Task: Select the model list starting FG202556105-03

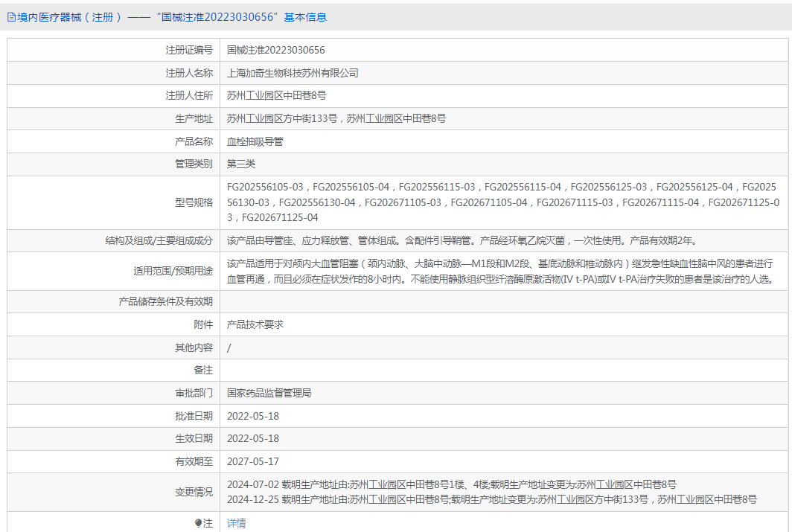Action: 503,202
